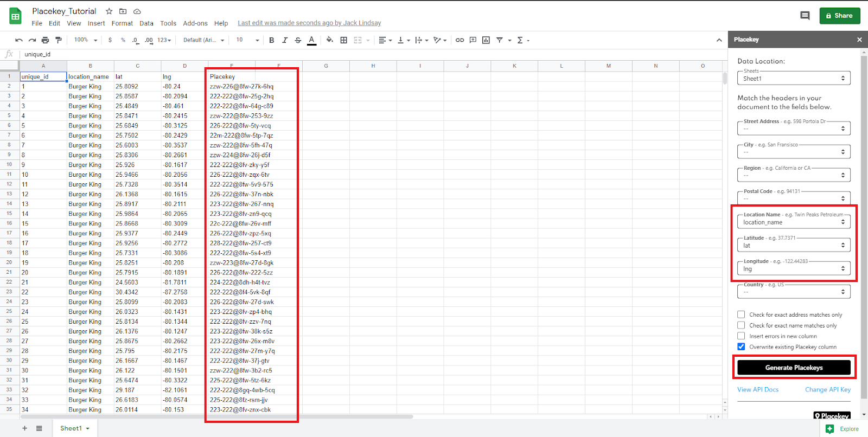Click the undo icon in toolbar
Screen dimensions: 868x437
[19, 40]
